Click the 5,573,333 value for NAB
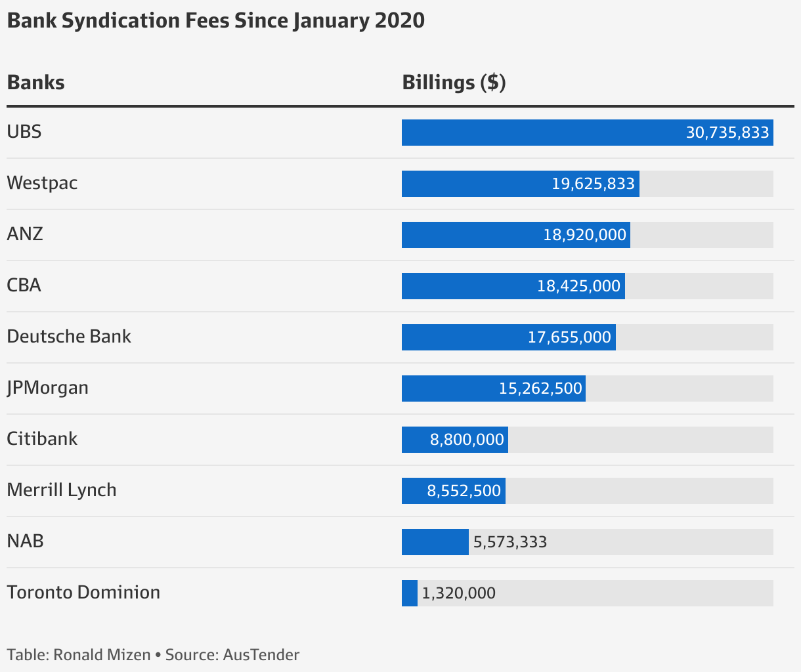Viewport: 801px width, 672px height. [510, 542]
